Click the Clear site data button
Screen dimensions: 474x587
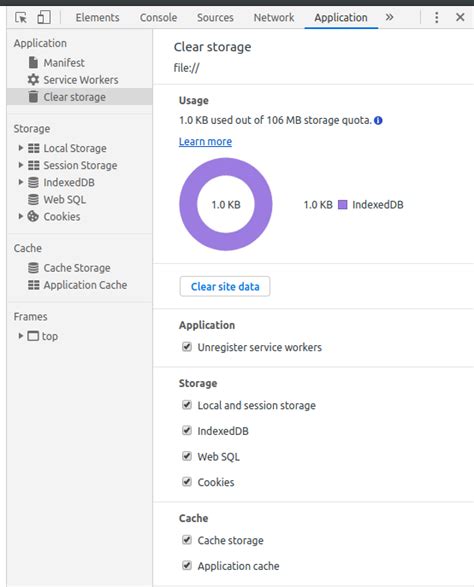click(225, 286)
